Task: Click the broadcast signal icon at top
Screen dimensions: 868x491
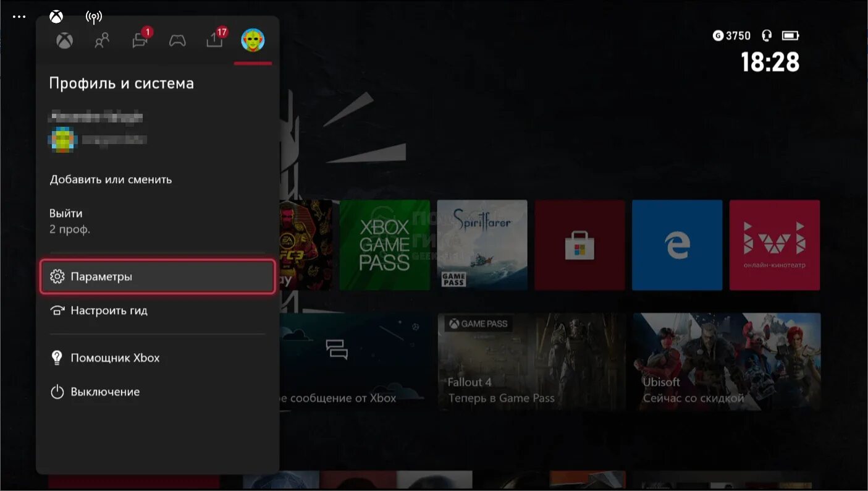Action: click(x=94, y=16)
